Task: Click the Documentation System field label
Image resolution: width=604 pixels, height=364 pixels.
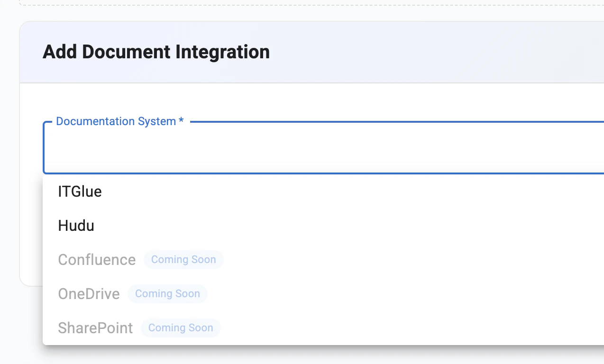Action: coord(116,121)
